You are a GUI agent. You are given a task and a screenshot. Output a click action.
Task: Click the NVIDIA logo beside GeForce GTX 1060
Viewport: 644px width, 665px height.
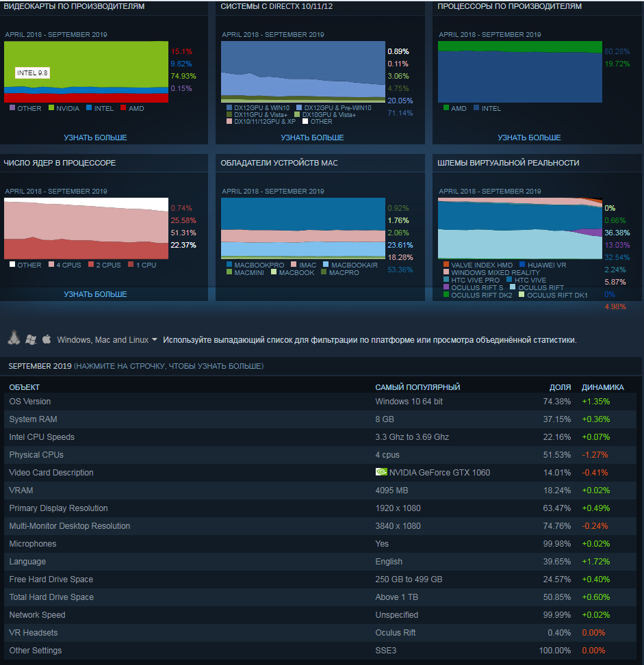[x=381, y=471]
